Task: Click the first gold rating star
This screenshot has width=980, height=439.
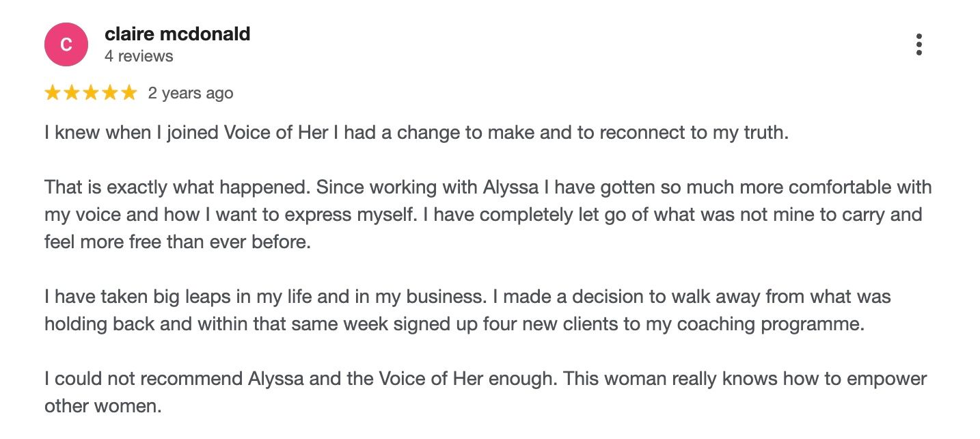Action: (x=53, y=93)
